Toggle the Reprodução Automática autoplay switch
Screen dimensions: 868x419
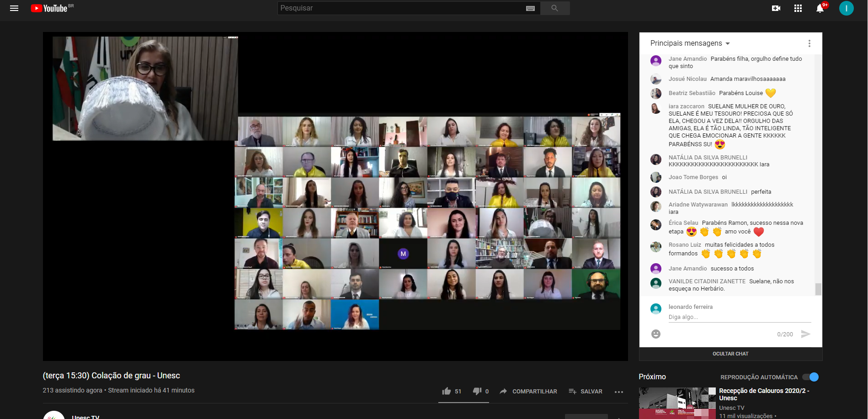coord(811,377)
